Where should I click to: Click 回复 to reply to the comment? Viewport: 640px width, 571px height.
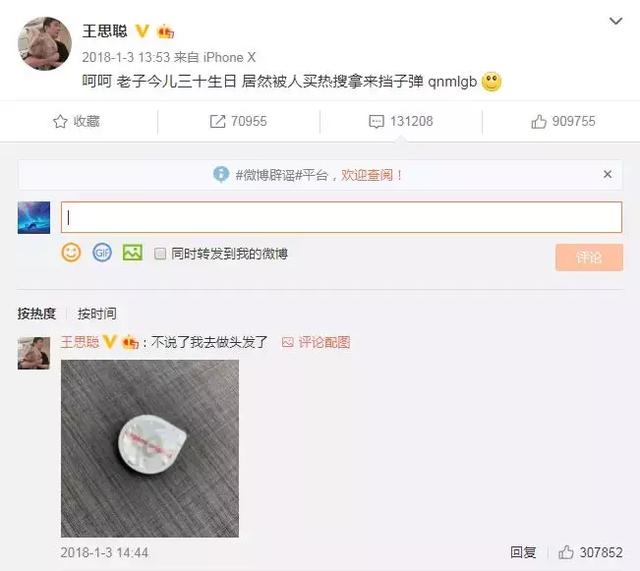pyautogui.click(x=523, y=552)
